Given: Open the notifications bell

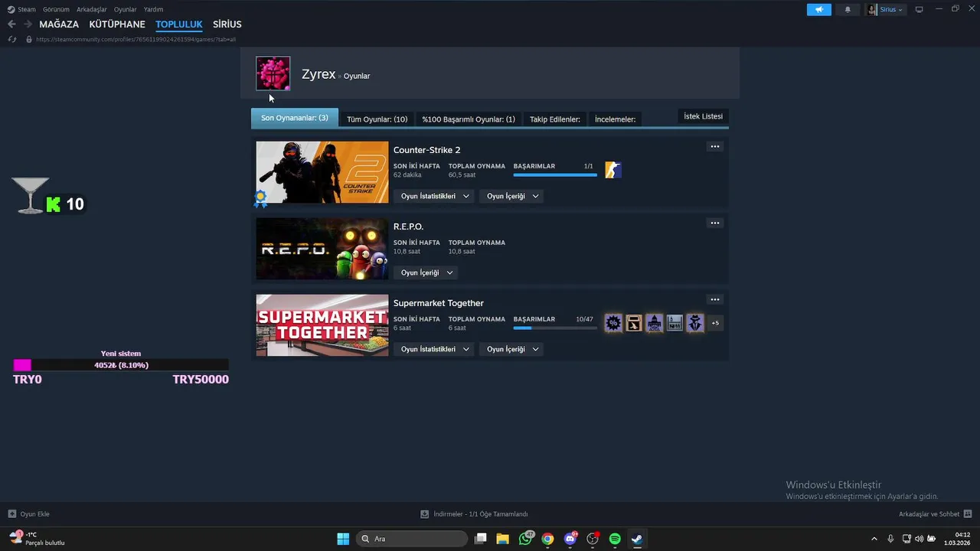Looking at the screenshot, I should 848,9.
